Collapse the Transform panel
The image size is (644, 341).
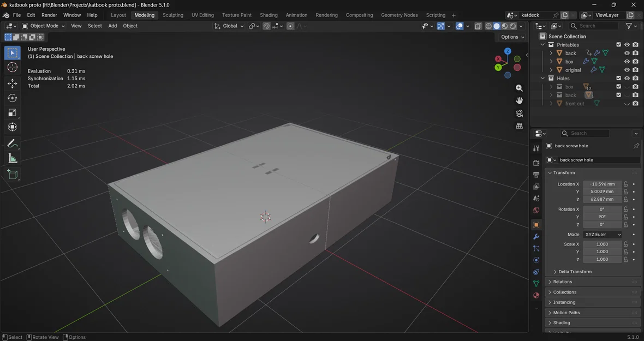(550, 173)
